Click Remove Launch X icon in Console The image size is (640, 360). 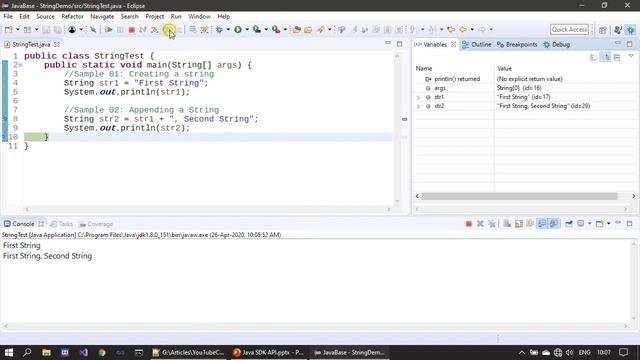pos(480,224)
